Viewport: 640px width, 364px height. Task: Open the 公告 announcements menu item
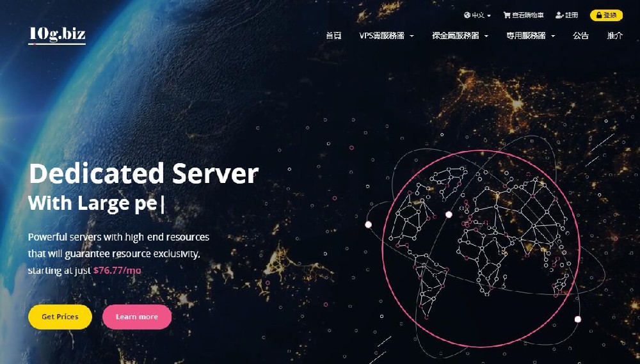[x=580, y=35]
